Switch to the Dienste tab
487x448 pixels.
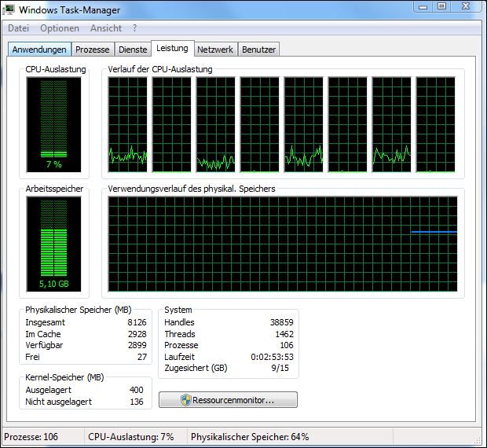(133, 50)
